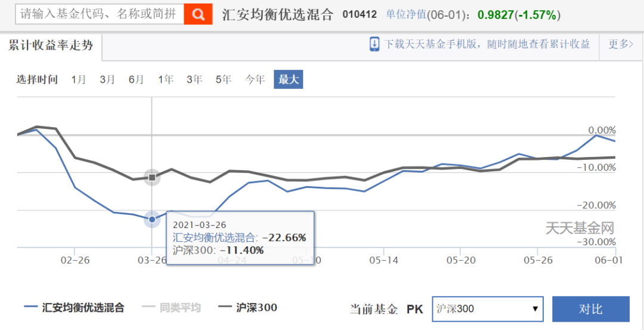Click the blue fund data point marker
The height and width of the screenshot is (330, 644).
[152, 220]
